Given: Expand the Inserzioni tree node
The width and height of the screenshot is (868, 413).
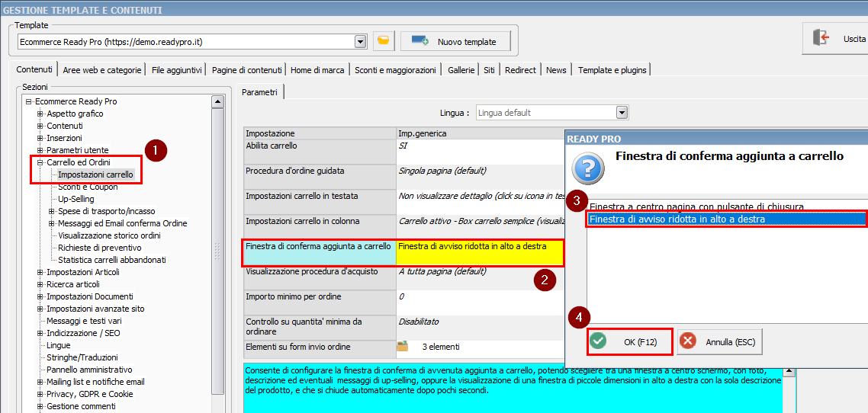Looking at the screenshot, I should coord(40,138).
